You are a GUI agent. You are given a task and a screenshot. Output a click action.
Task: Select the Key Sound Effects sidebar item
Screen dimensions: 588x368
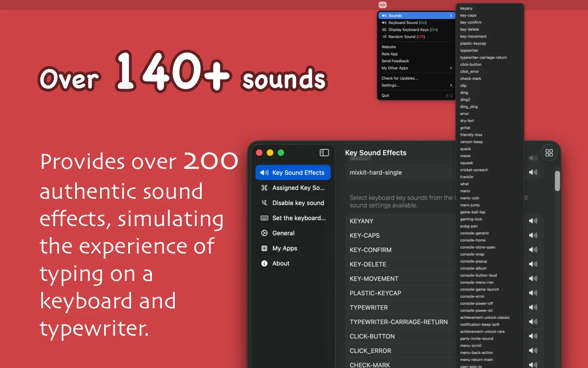point(293,173)
